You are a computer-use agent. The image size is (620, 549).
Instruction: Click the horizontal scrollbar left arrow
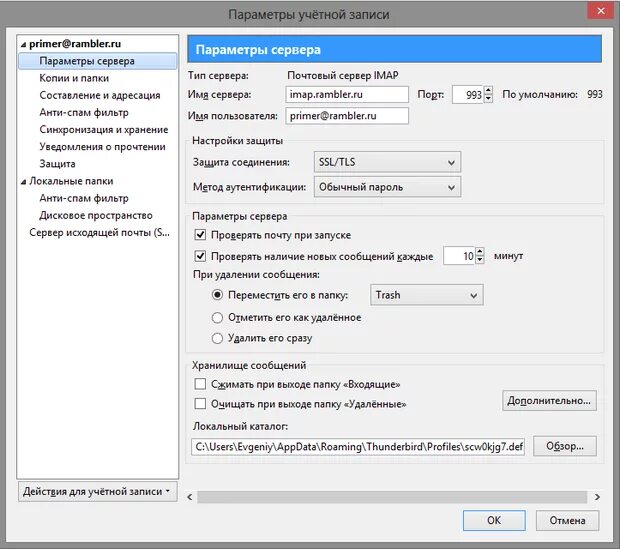tap(190, 497)
